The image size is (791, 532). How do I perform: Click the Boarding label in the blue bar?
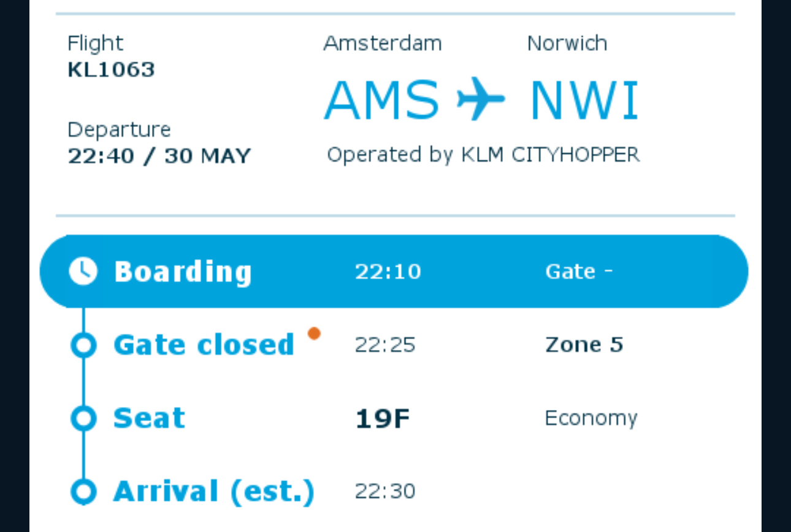(183, 272)
